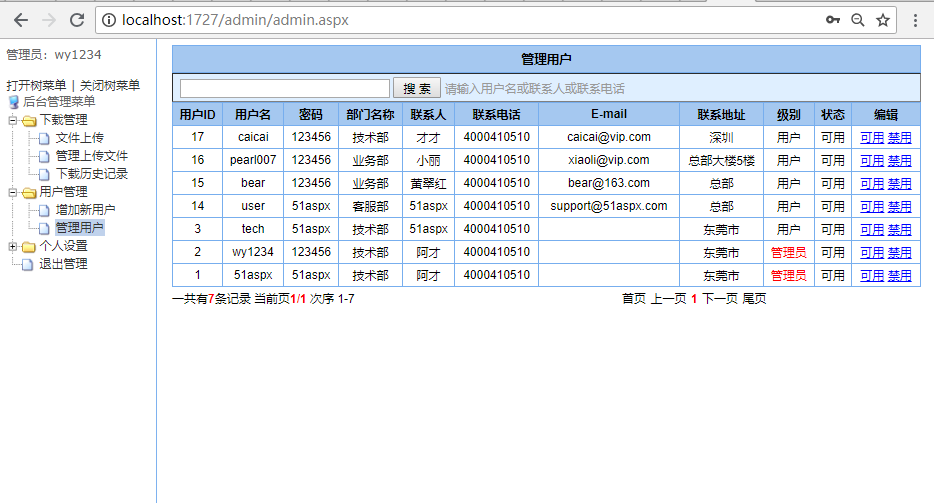The image size is (934, 503).
Task: Click the page icon beside 退出管理
Action: pyautogui.click(x=27, y=264)
